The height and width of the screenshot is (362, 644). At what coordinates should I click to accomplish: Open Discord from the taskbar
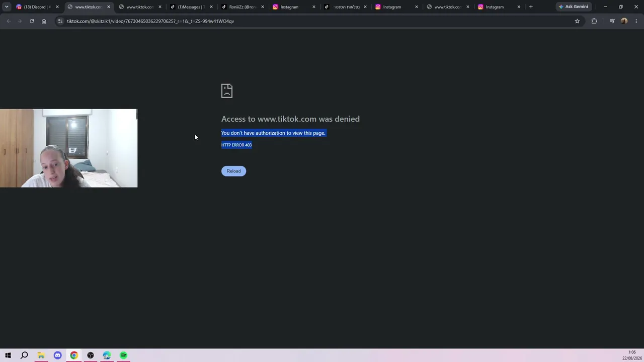(57, 355)
